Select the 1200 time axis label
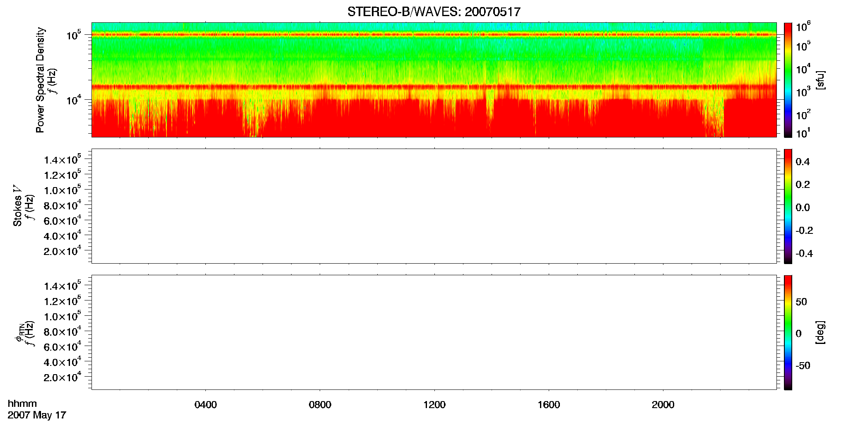The image size is (868, 447). [x=434, y=405]
